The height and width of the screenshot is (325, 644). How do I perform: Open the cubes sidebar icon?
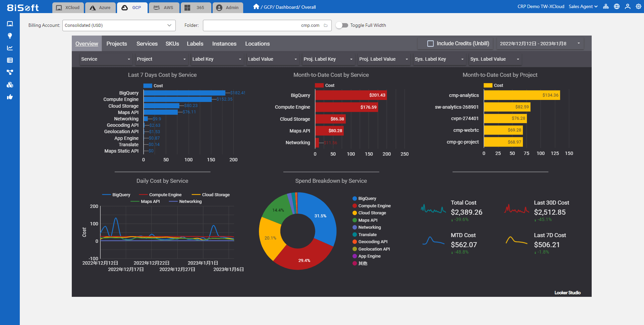(10, 85)
